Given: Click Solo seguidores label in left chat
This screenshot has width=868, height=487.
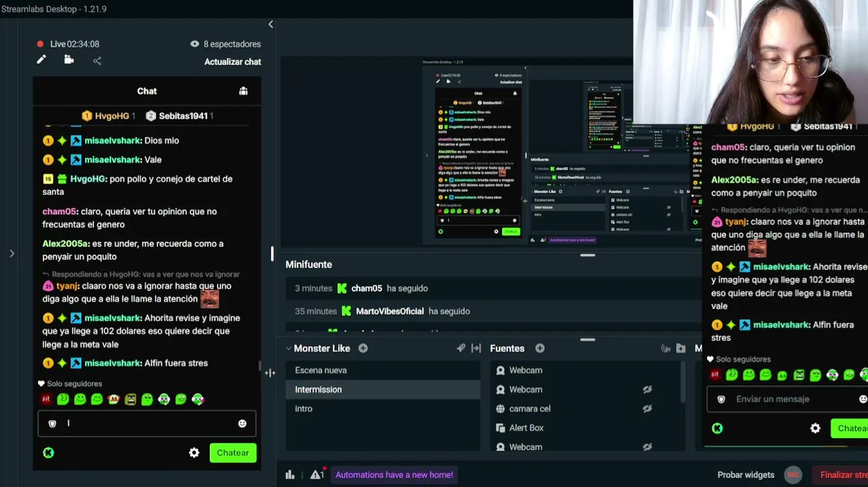Looking at the screenshot, I should [x=74, y=384].
